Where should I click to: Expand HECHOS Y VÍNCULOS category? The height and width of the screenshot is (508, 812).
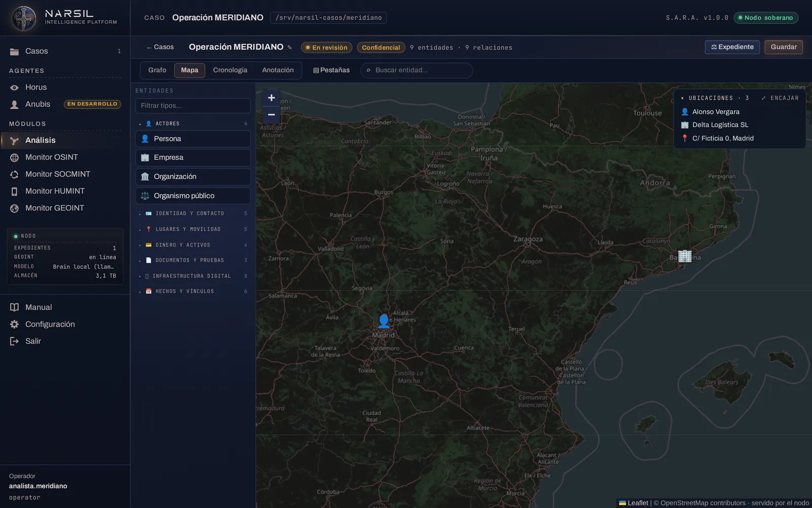click(x=193, y=291)
